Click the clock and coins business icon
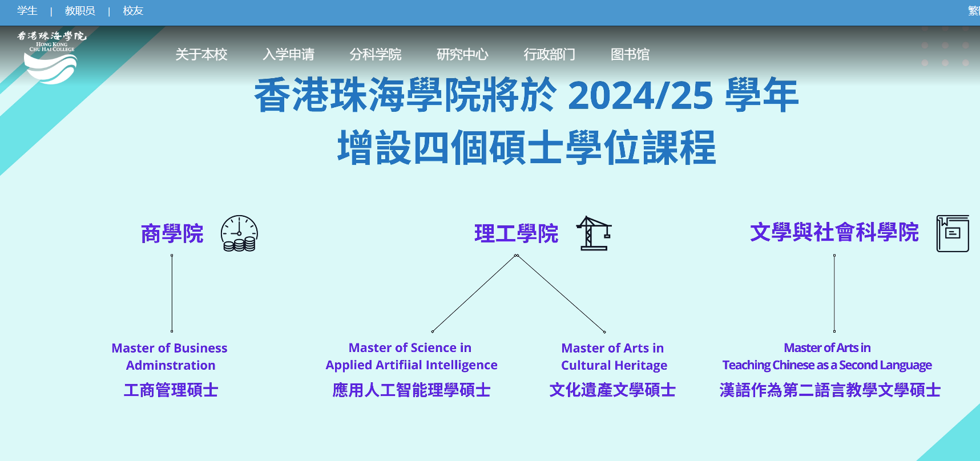This screenshot has width=980, height=461. (x=239, y=233)
